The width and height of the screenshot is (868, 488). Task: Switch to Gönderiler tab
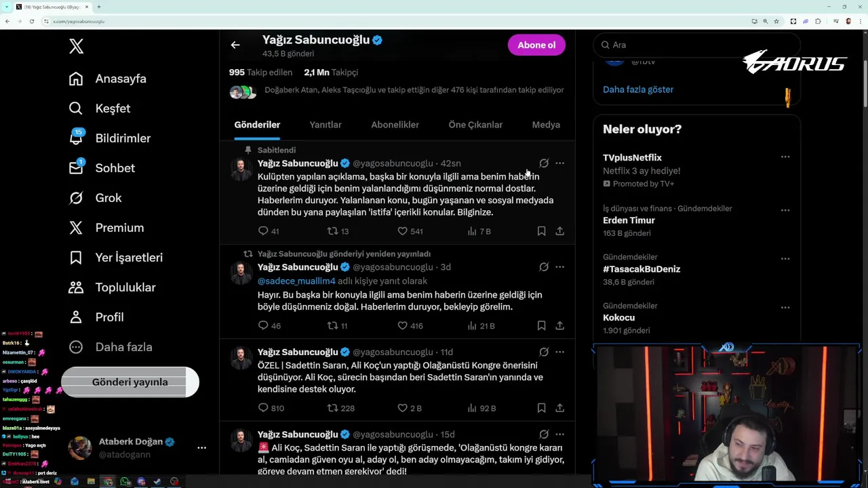point(257,125)
